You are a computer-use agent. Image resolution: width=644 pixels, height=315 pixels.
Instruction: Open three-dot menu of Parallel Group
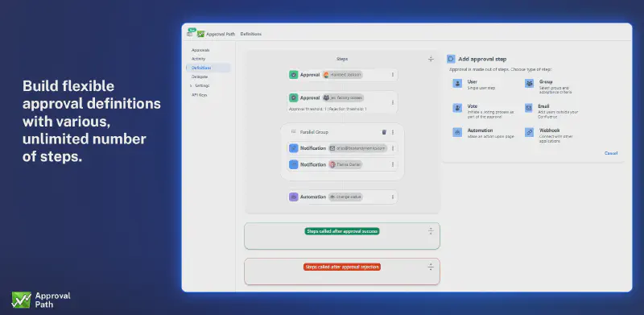pos(392,132)
